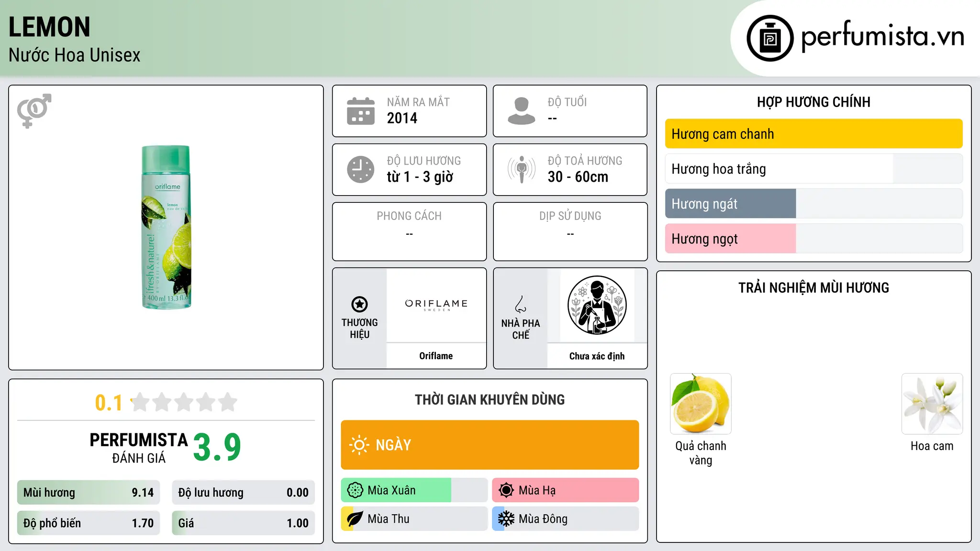Click the Hương ngát accord bar
The height and width of the screenshot is (551, 980).
point(813,204)
